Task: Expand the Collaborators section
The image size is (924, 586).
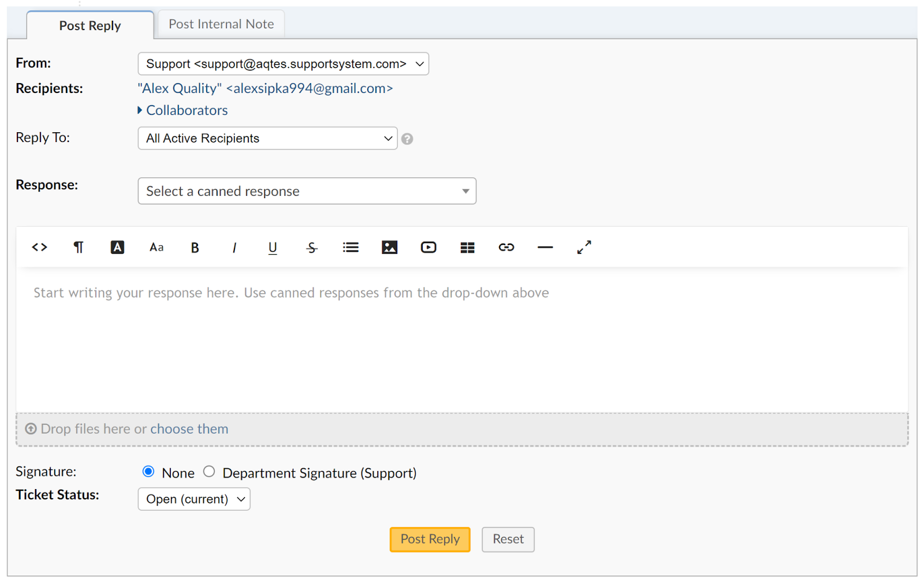Action: (x=186, y=110)
